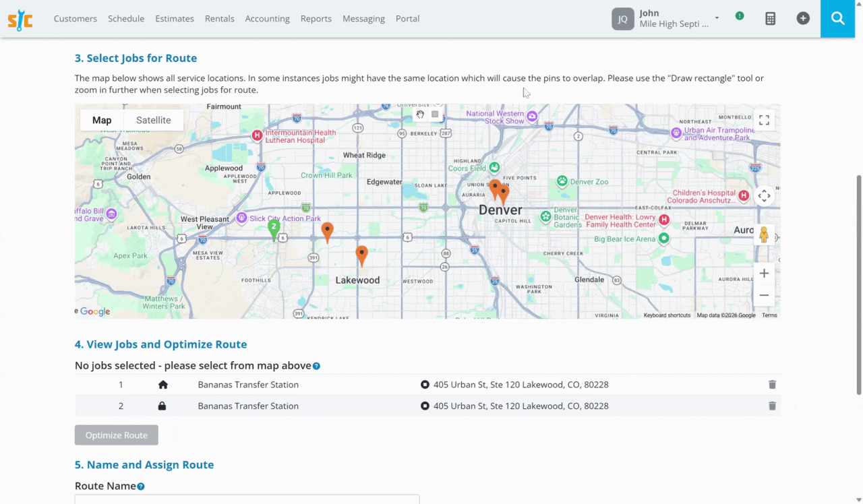The width and height of the screenshot is (863, 504).
Task: Open the search magnifier button
Action: tap(838, 18)
